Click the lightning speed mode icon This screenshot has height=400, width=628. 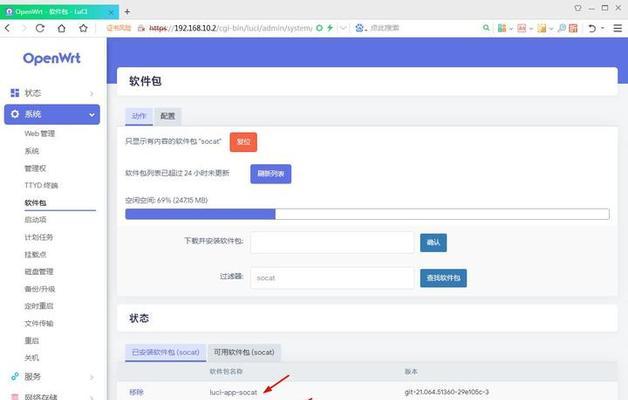click(330, 28)
